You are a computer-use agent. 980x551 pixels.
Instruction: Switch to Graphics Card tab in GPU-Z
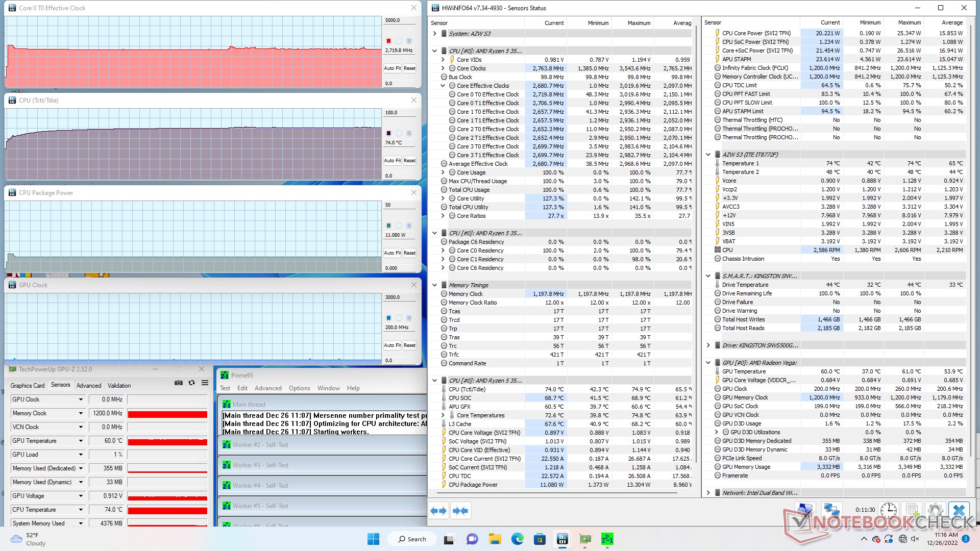tap(28, 386)
